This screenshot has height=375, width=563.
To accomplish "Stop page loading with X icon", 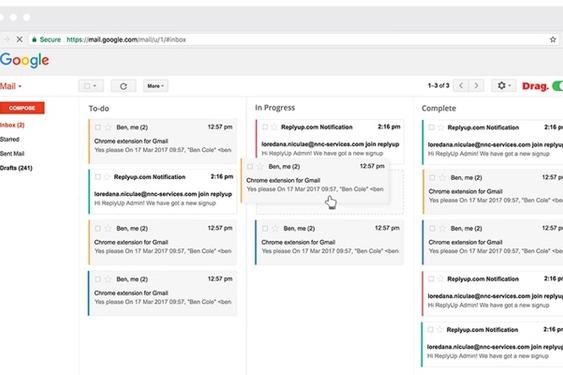I will 20,39.
